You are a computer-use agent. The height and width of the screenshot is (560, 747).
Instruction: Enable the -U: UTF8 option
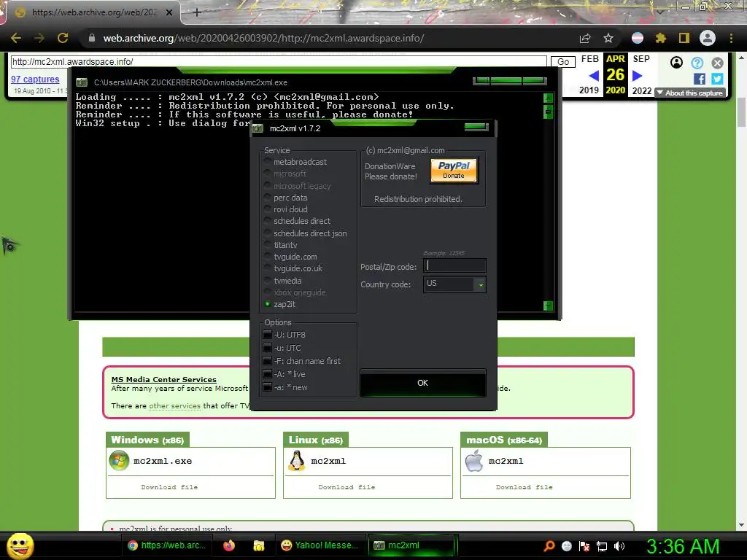pyautogui.click(x=268, y=335)
